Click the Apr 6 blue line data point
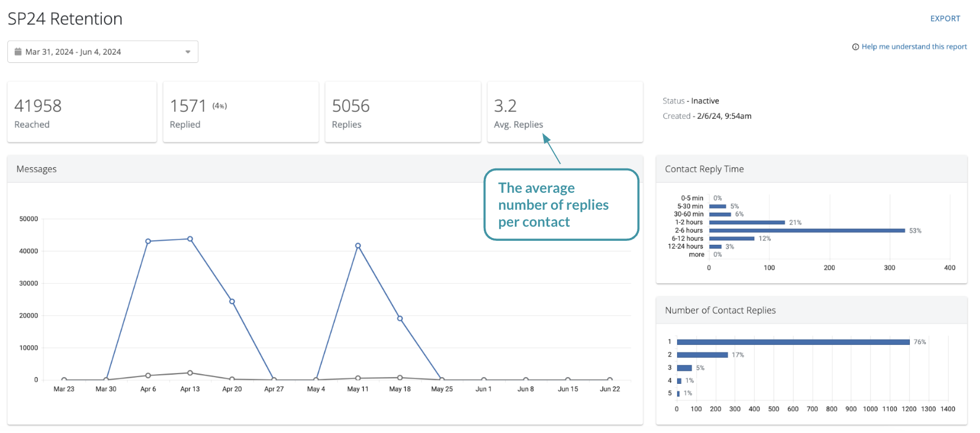Viewport: 980px width, 433px height. pyautogui.click(x=148, y=241)
